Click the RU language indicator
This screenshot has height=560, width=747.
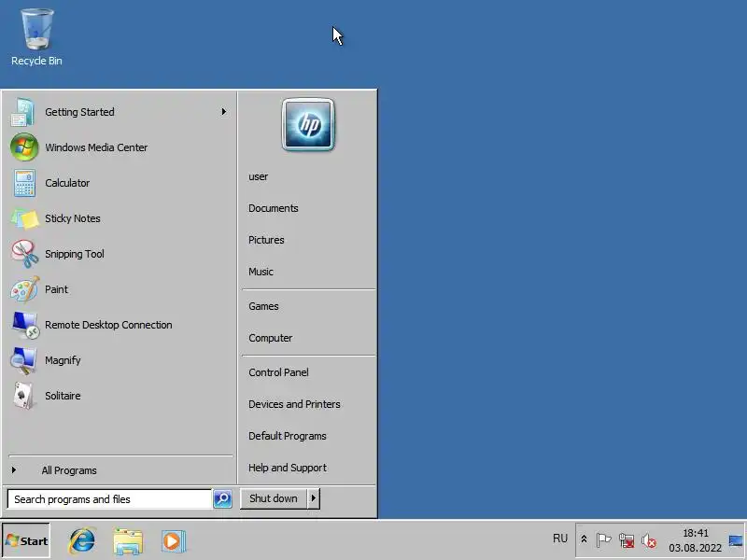pos(560,539)
